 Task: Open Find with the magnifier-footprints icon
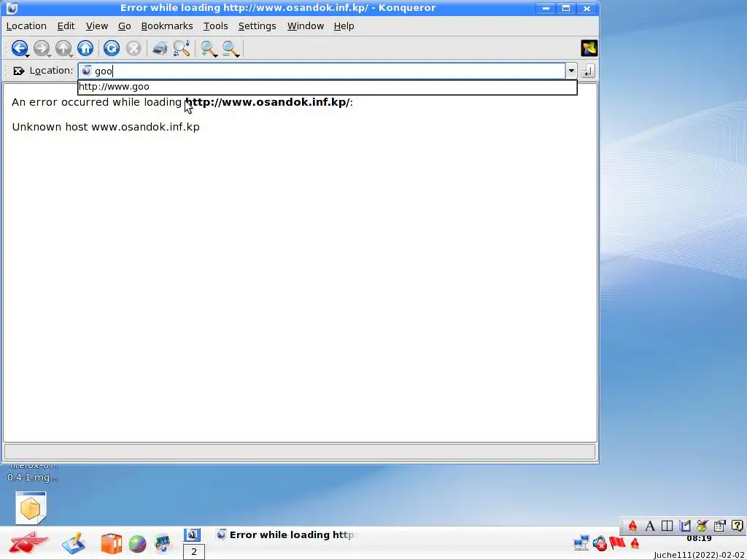(x=182, y=48)
